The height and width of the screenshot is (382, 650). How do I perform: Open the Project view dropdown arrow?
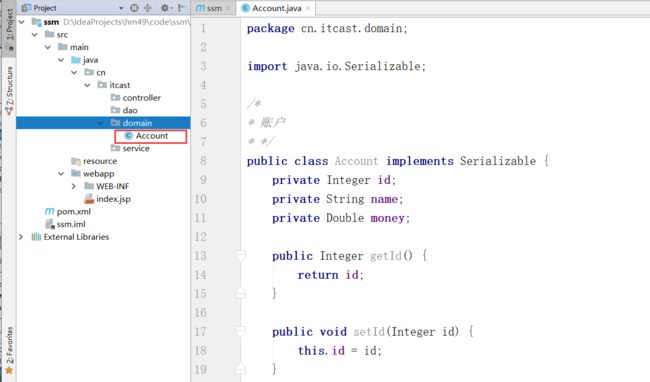[x=121, y=8]
